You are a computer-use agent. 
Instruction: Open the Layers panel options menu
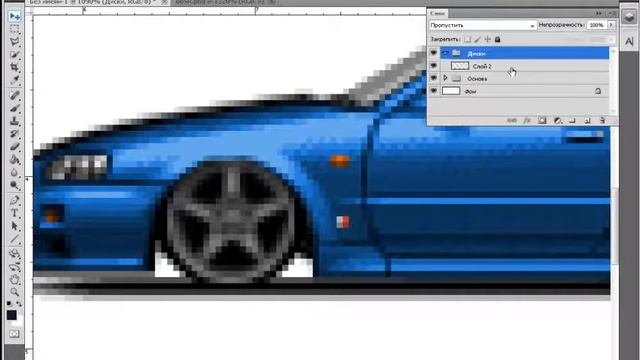pyautogui.click(x=612, y=13)
